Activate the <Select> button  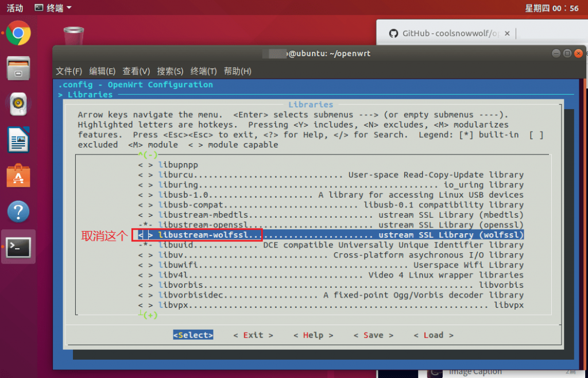pyautogui.click(x=193, y=335)
